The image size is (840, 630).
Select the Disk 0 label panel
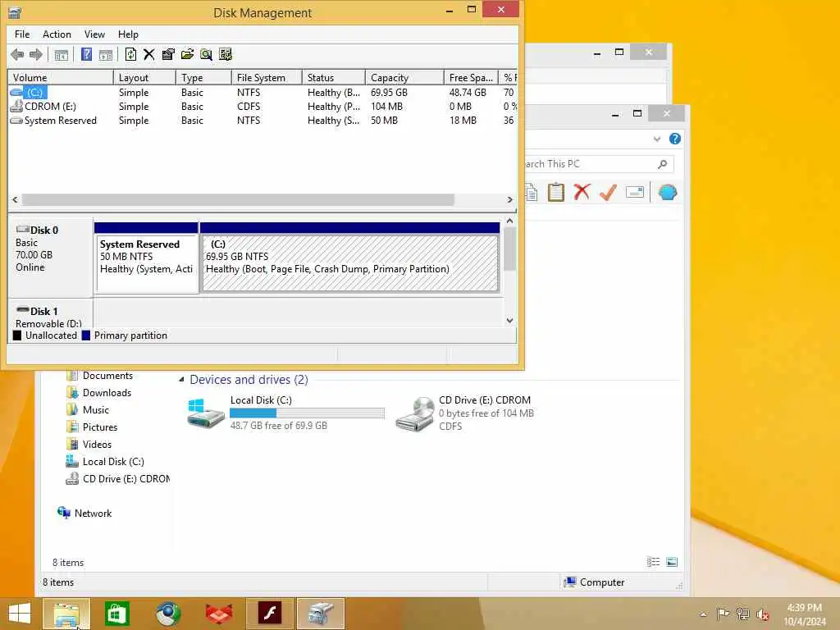50,257
